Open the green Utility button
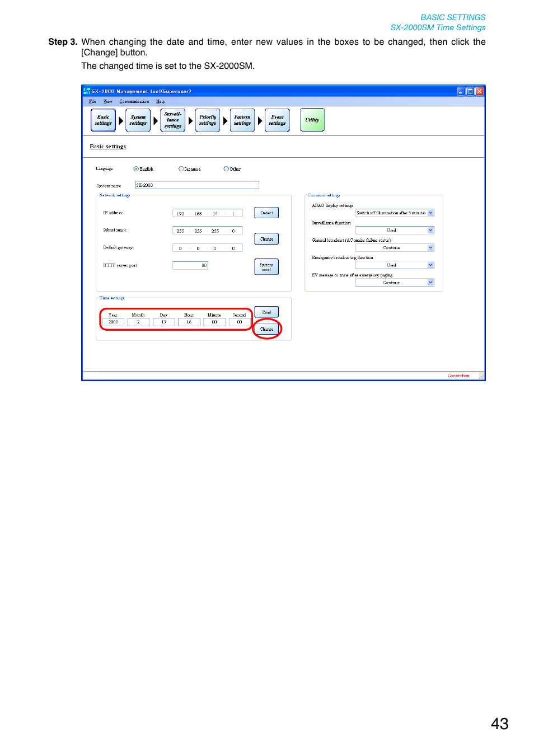 pyautogui.click(x=312, y=120)
